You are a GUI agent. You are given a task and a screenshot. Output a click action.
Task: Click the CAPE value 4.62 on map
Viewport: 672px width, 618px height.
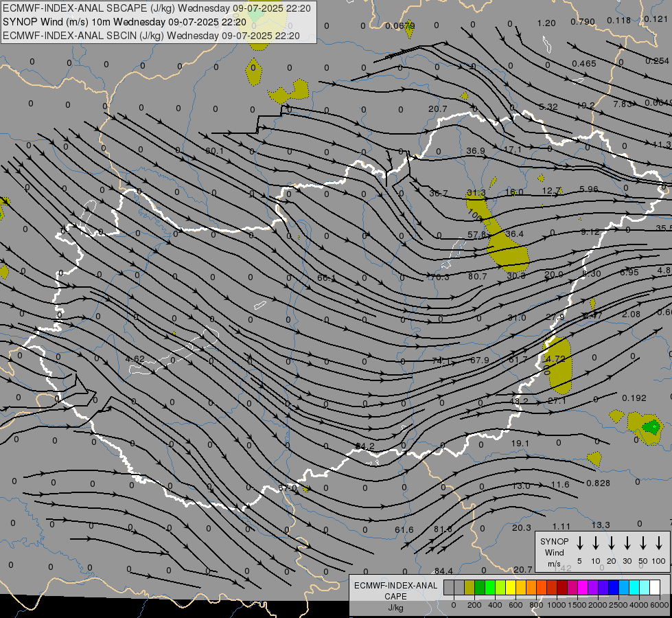click(135, 359)
